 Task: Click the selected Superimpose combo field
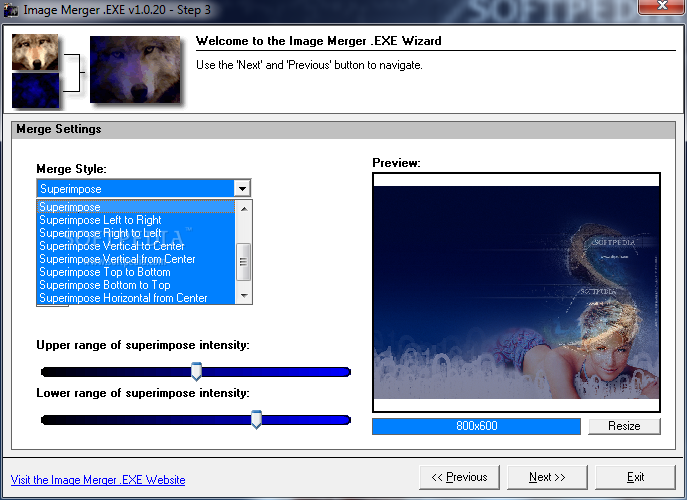click(136, 189)
